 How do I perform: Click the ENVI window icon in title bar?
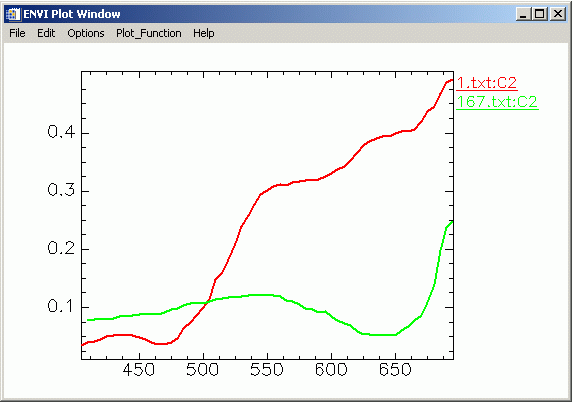coord(13,14)
